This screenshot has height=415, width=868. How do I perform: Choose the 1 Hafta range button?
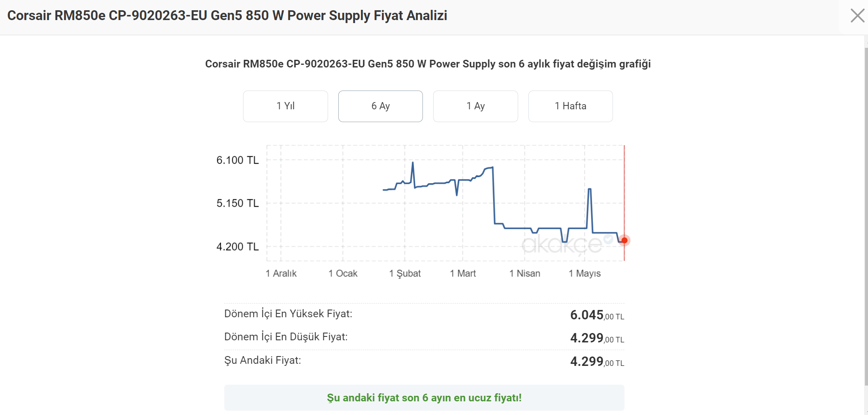pos(570,106)
